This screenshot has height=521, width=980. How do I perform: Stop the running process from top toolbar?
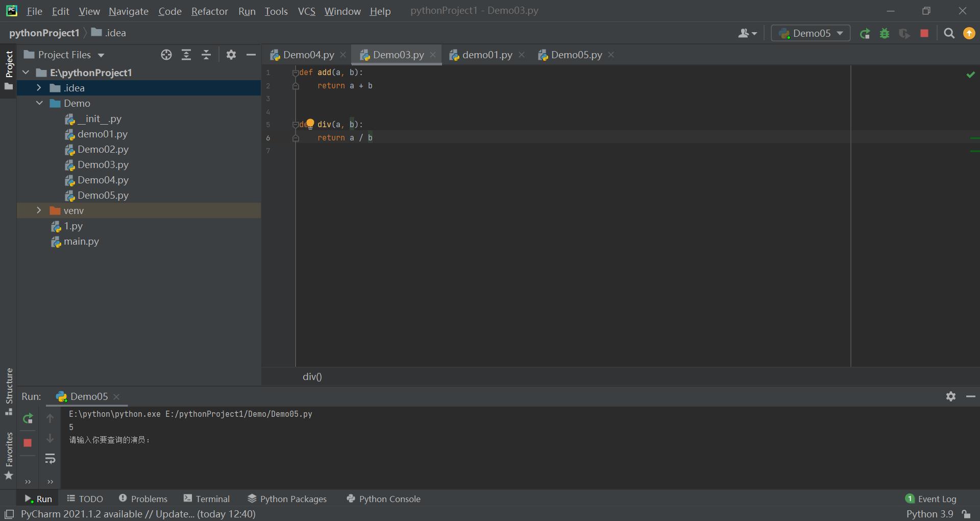(924, 33)
